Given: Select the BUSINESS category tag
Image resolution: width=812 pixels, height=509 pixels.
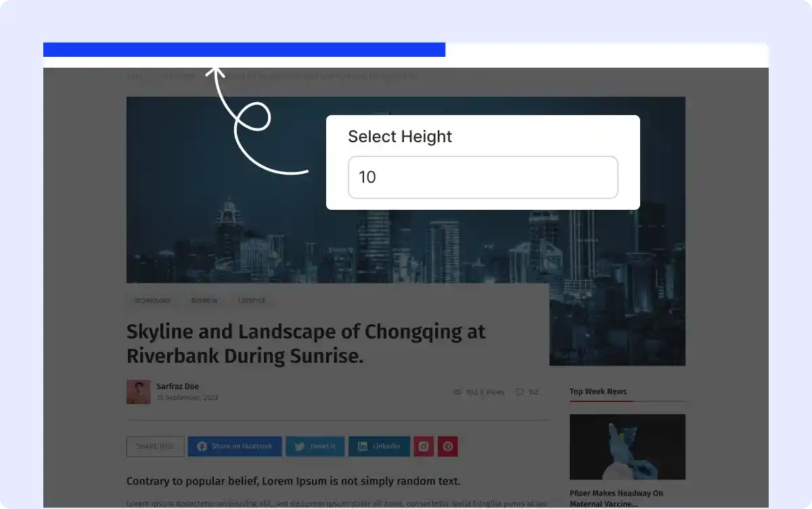Looking at the screenshot, I should (x=204, y=301).
